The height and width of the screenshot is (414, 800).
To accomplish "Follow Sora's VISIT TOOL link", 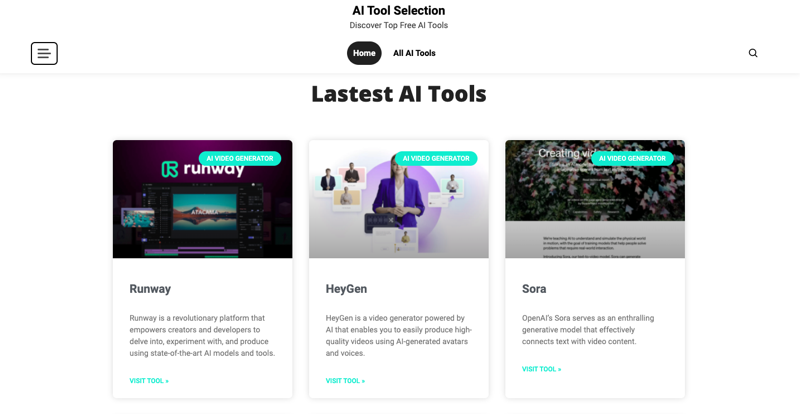I will point(541,369).
